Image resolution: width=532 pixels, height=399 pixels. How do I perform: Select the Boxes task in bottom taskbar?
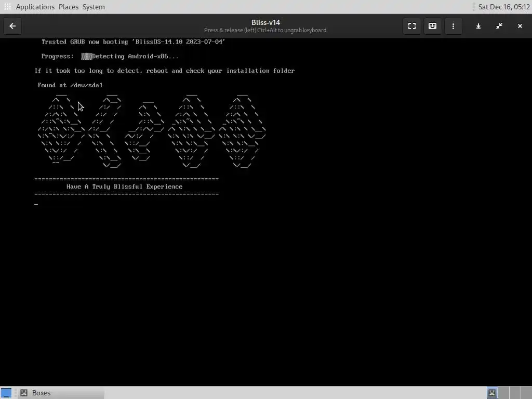61,393
